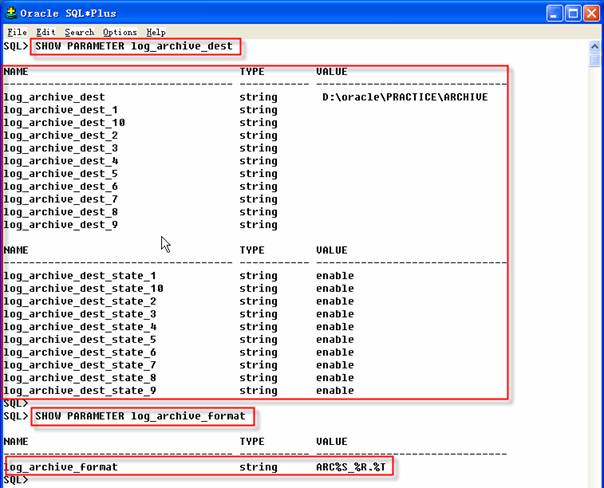604x488 pixels.
Task: Click the log_archive_dest_3 row name
Action: click(61, 148)
